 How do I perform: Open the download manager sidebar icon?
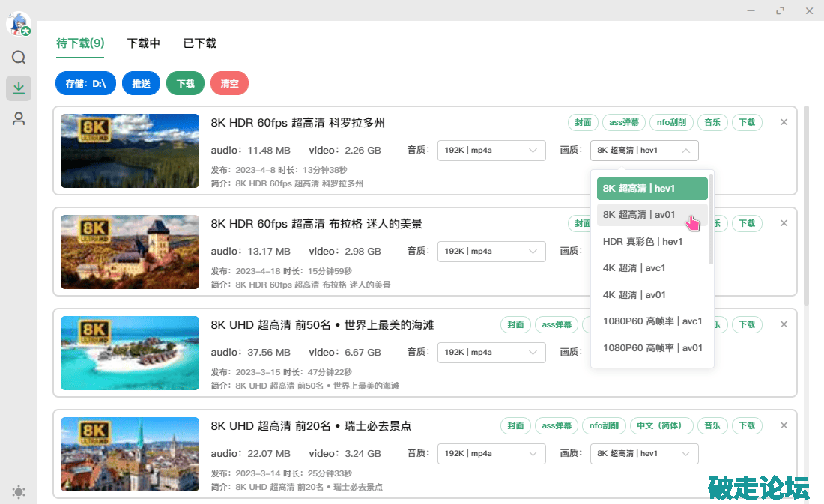point(19,88)
